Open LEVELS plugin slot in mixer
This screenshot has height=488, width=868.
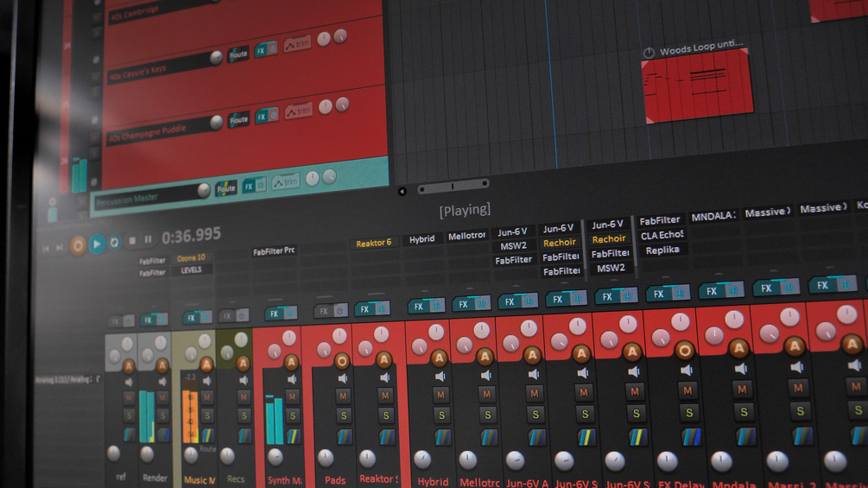point(191,270)
